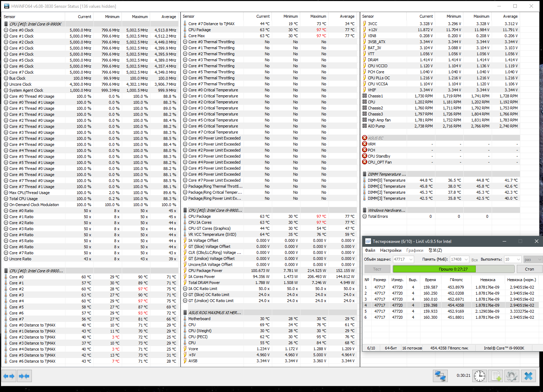Open the 정보(Z) menu in LinX
The width and height of the screenshot is (543, 392).
pyautogui.click(x=435, y=250)
